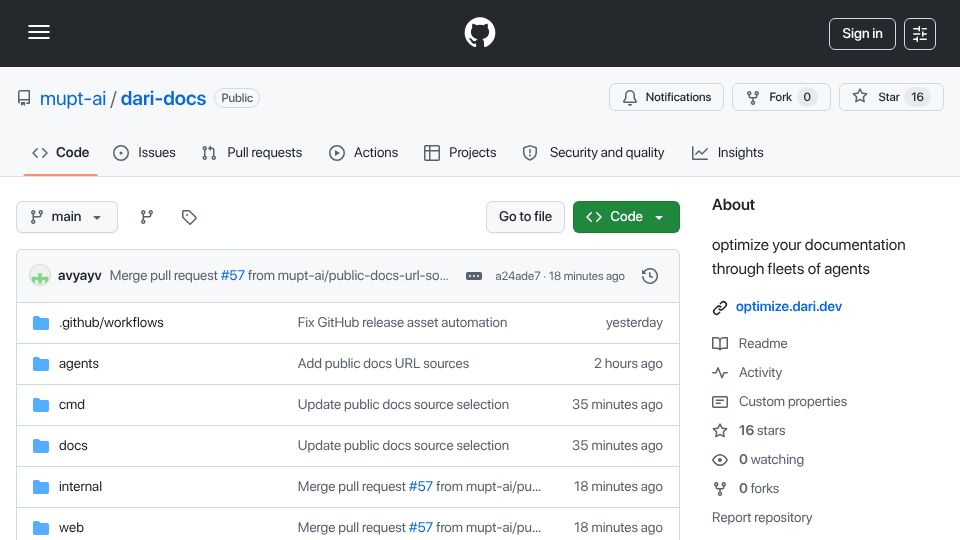Open the internal folder
Viewport: 960px width, 540px height.
coord(80,487)
